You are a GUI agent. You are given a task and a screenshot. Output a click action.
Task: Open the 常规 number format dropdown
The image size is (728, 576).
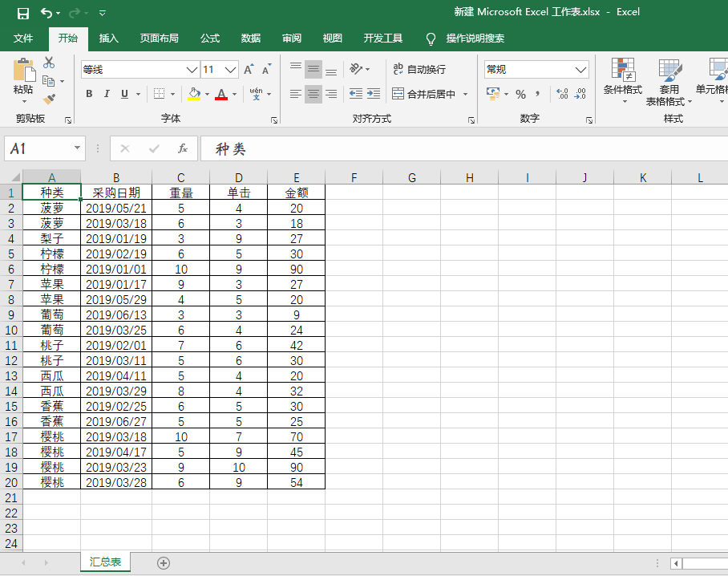(580, 70)
